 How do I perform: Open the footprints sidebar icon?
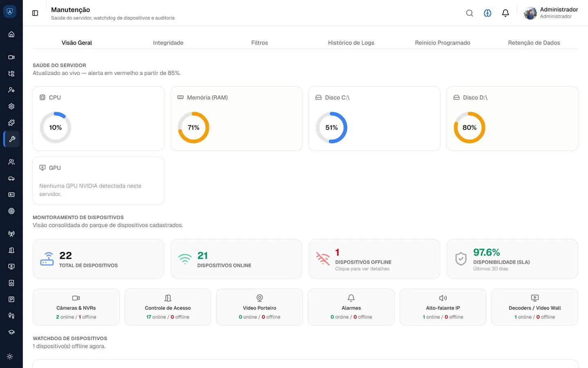(11, 316)
